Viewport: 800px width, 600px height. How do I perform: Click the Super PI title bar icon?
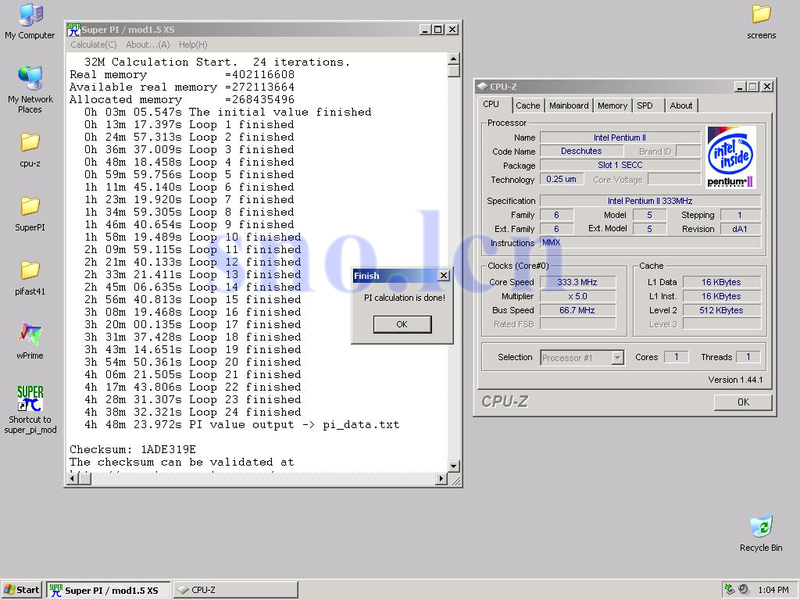coord(74,30)
